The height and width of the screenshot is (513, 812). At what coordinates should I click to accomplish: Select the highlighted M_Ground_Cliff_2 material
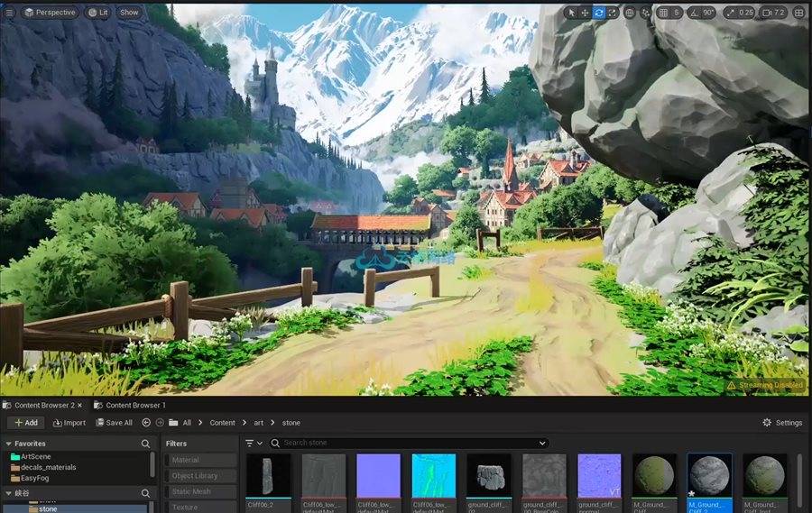(x=709, y=483)
